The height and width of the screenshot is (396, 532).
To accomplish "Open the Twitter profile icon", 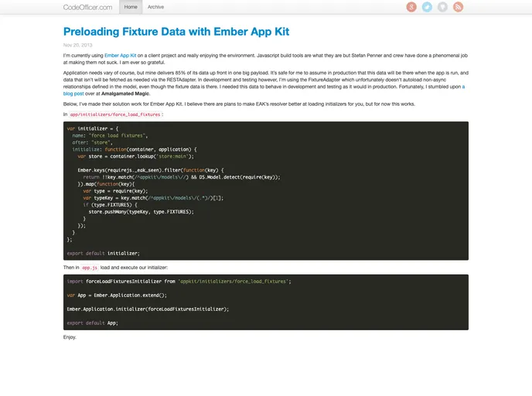I will coord(427,7).
